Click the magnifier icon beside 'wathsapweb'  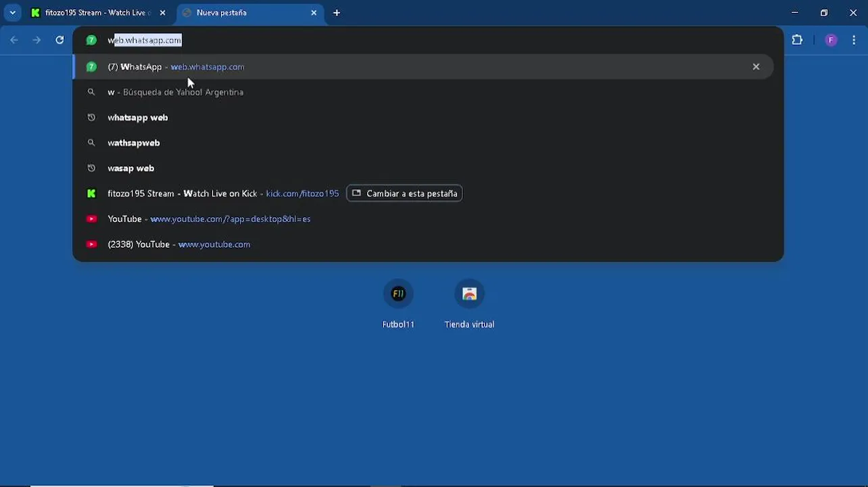point(91,143)
